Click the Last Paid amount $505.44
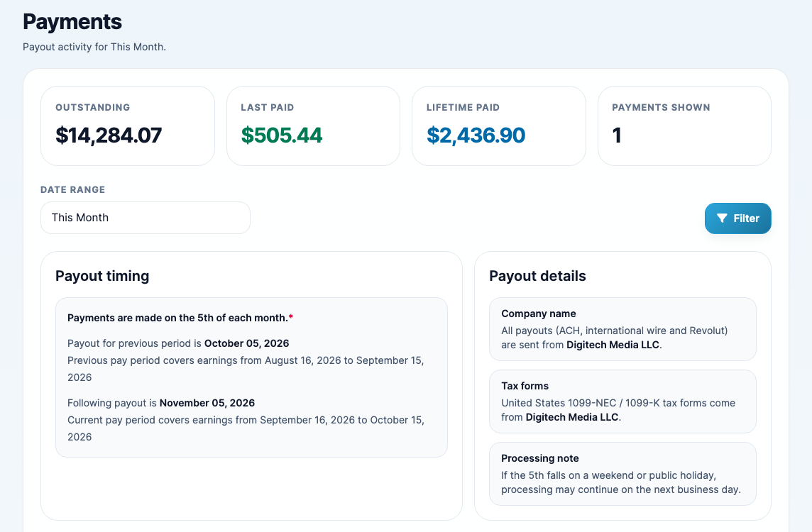812x532 pixels. [x=282, y=135]
